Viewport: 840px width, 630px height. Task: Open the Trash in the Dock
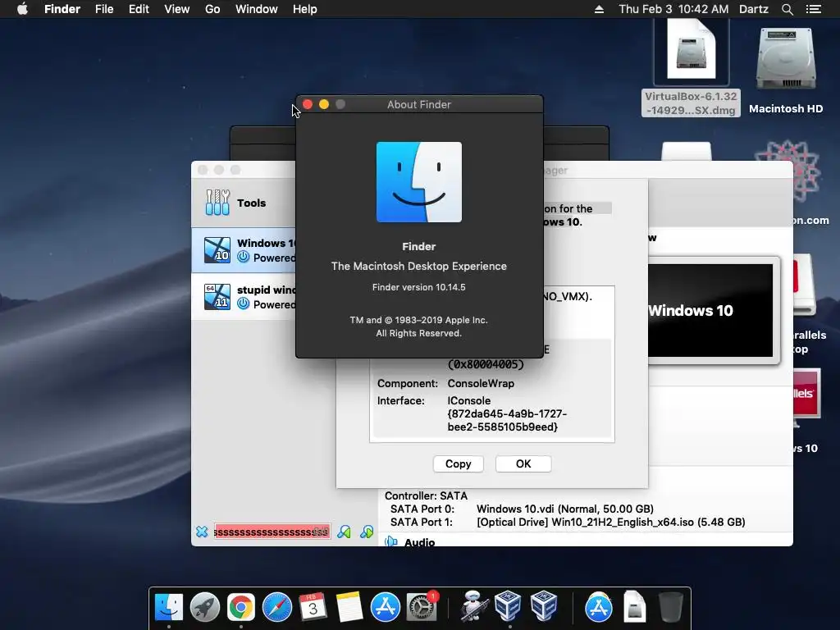(670, 607)
